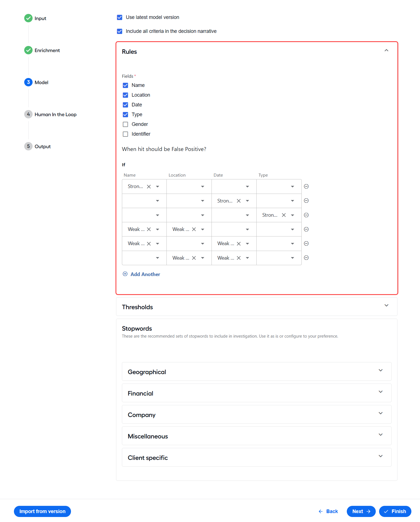Expand the Geographical stopwords panel
The width and height of the screenshot is (420, 522).
tap(257, 372)
